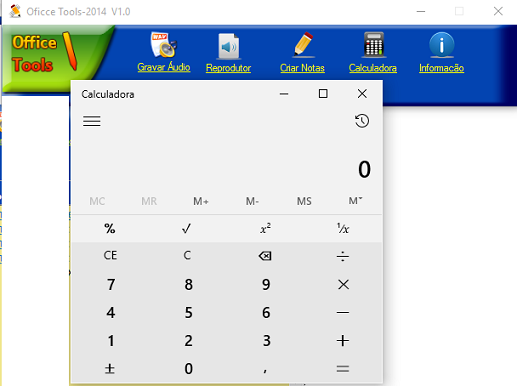Open the Gravar Áudio recorder icon
This screenshot has height=386, width=517.
pyautogui.click(x=163, y=45)
